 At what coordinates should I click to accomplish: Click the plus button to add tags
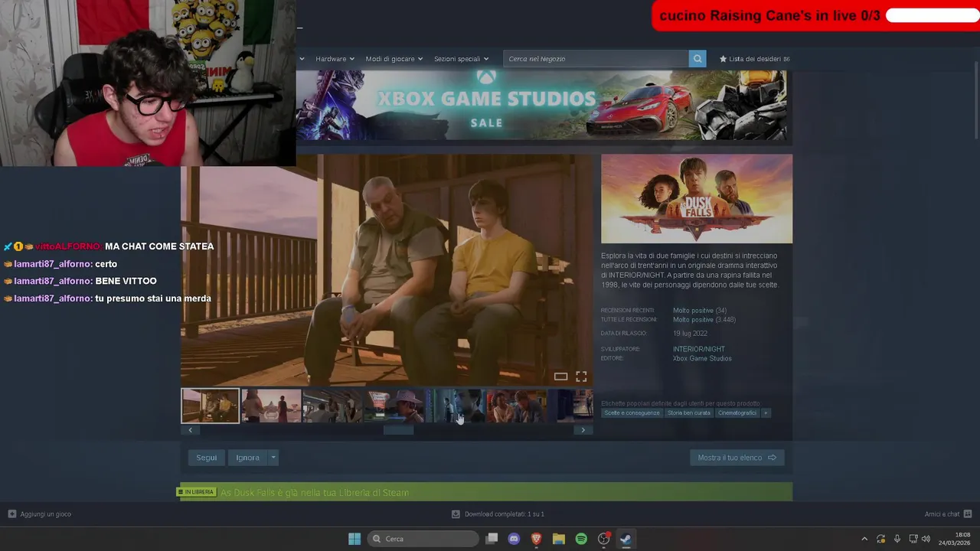tap(766, 413)
